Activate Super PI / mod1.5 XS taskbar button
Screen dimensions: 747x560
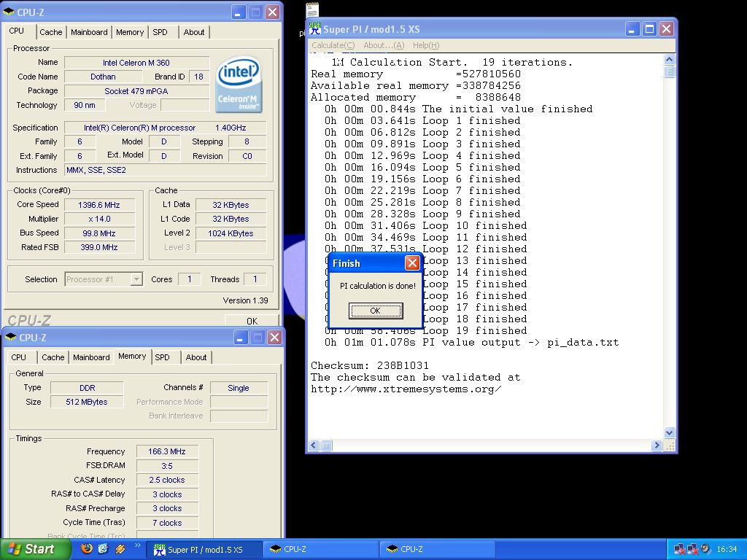[203, 550]
